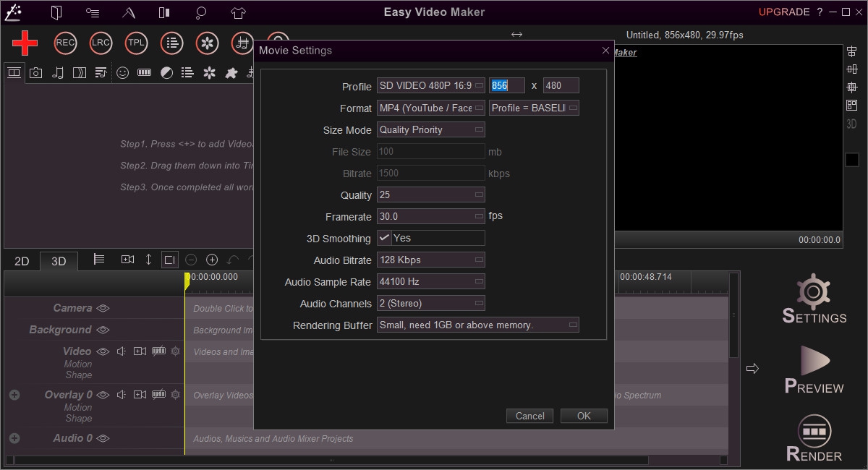868x470 pixels.
Task: Open the video clips resource tab
Action: tap(14, 72)
